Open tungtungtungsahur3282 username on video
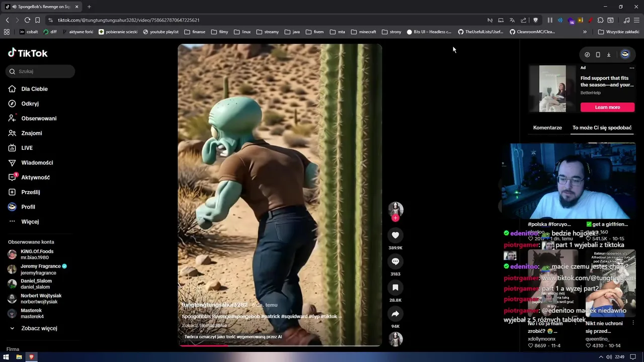The height and width of the screenshot is (362, 644). [215, 305]
